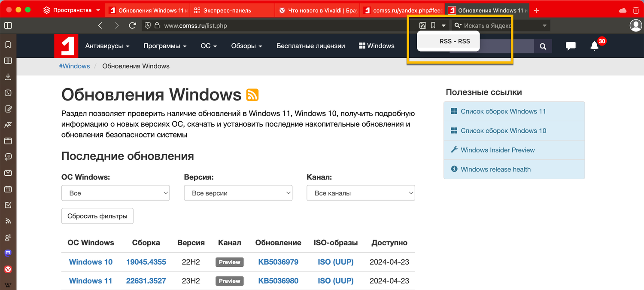Open address bar history dropdown arrow
The width and height of the screenshot is (644, 290).
444,25
